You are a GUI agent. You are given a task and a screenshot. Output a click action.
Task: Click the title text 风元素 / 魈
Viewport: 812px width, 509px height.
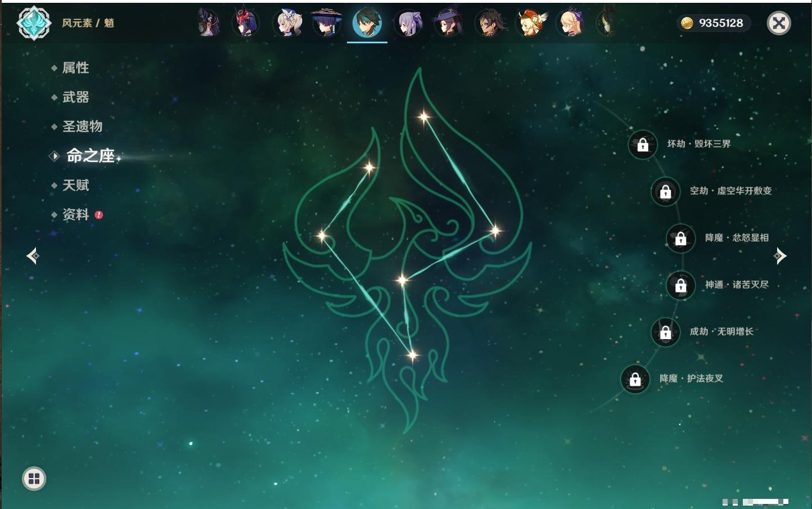(x=88, y=23)
